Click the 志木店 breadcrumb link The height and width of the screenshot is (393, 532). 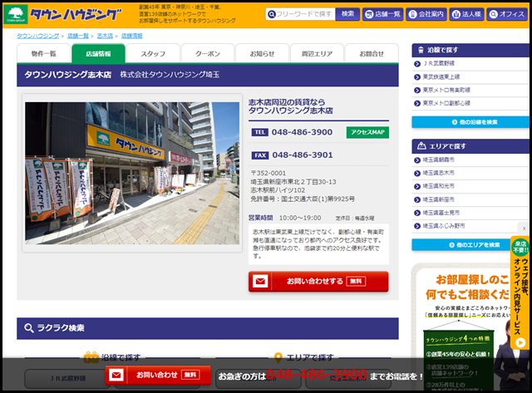pos(105,36)
